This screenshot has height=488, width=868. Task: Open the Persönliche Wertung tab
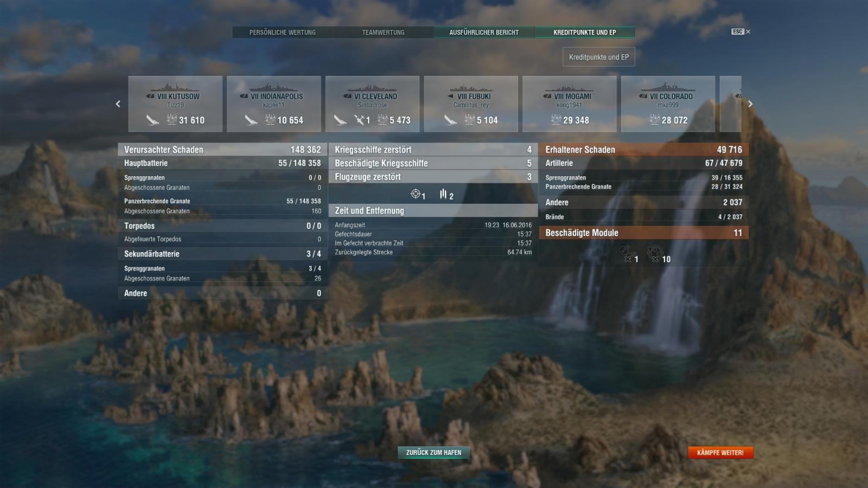[x=282, y=33]
